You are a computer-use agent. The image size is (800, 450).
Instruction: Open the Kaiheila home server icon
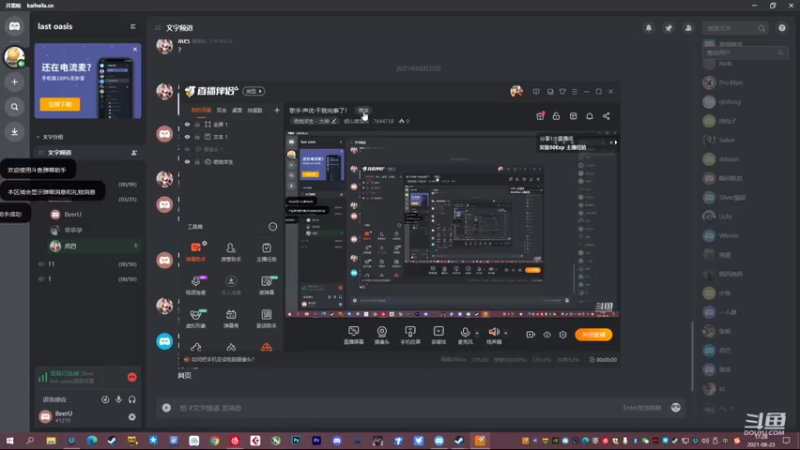click(14, 26)
